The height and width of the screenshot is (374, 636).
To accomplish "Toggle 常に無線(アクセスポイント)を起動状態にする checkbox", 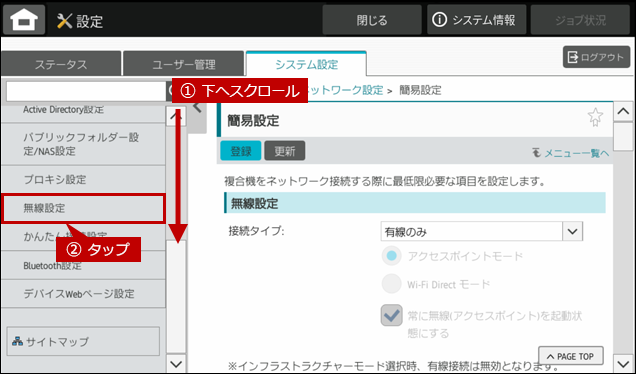I will [x=391, y=315].
